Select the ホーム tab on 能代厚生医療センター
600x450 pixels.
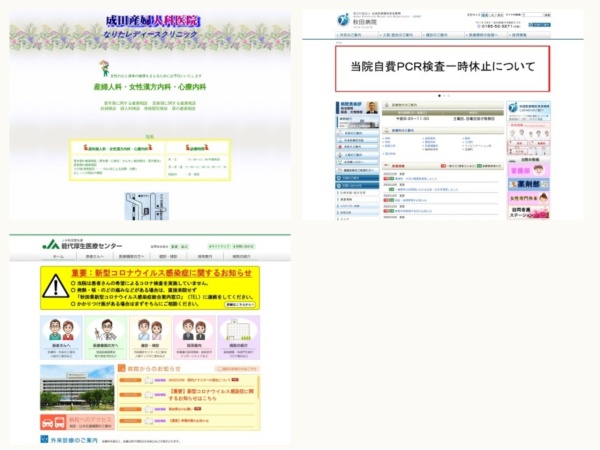tap(58, 257)
